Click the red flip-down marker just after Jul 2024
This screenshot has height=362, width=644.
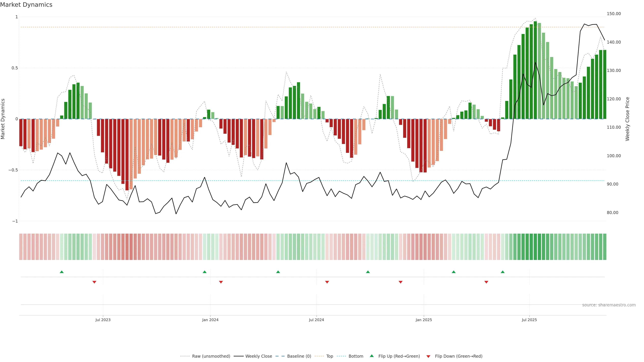[x=327, y=282]
